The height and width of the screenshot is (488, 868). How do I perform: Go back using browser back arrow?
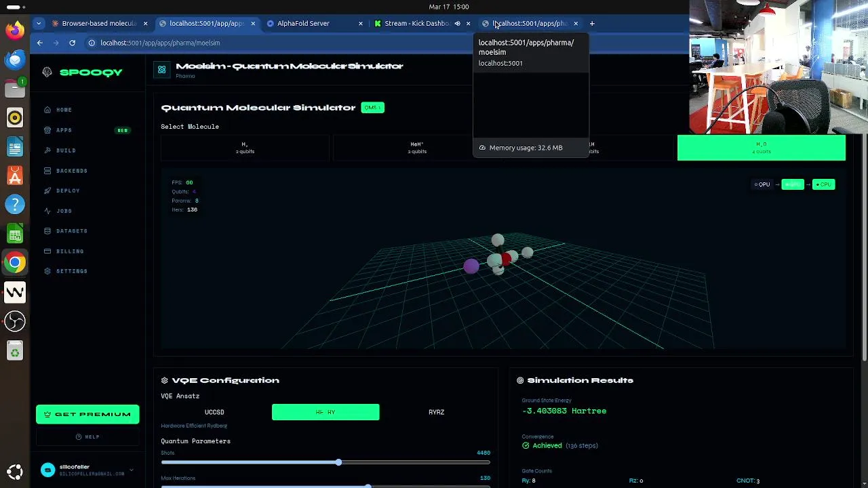click(39, 43)
